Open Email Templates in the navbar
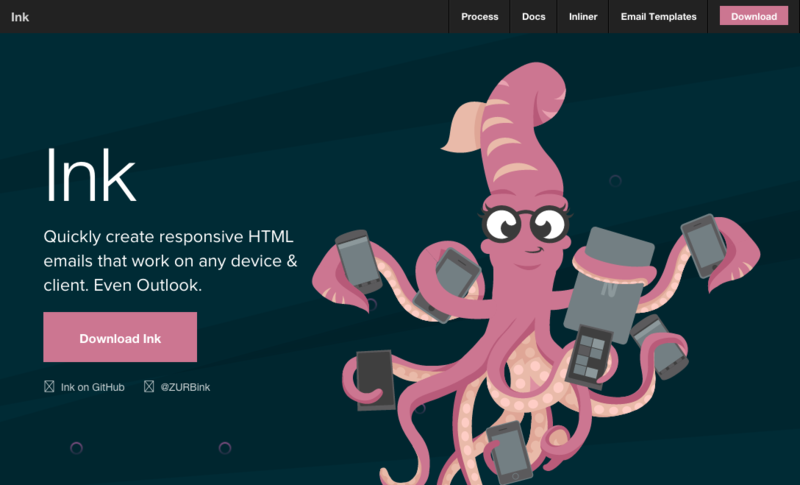The height and width of the screenshot is (485, 800). click(x=658, y=17)
